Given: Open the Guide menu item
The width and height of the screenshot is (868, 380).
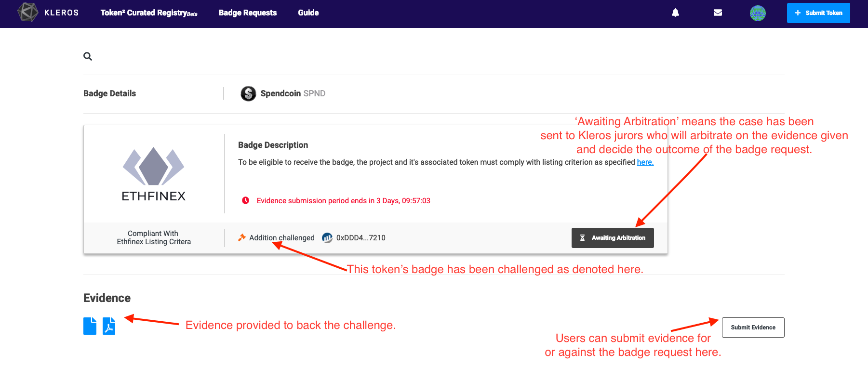Looking at the screenshot, I should coord(308,13).
